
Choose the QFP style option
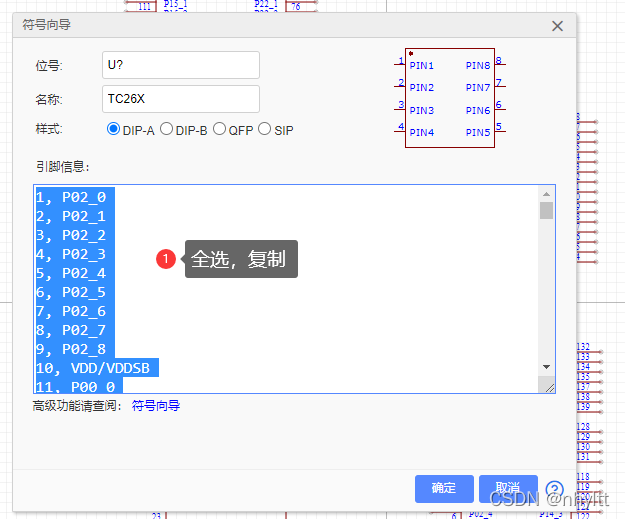point(219,129)
